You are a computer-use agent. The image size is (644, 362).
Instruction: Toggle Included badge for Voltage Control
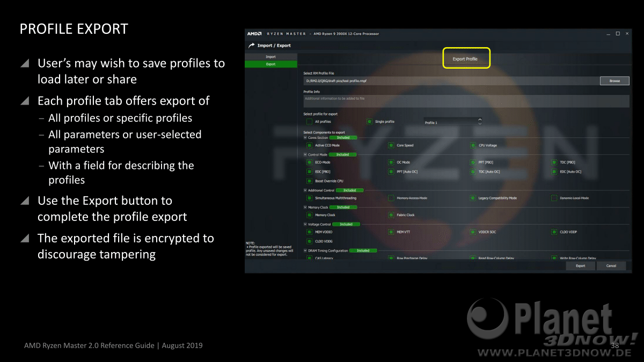346,224
